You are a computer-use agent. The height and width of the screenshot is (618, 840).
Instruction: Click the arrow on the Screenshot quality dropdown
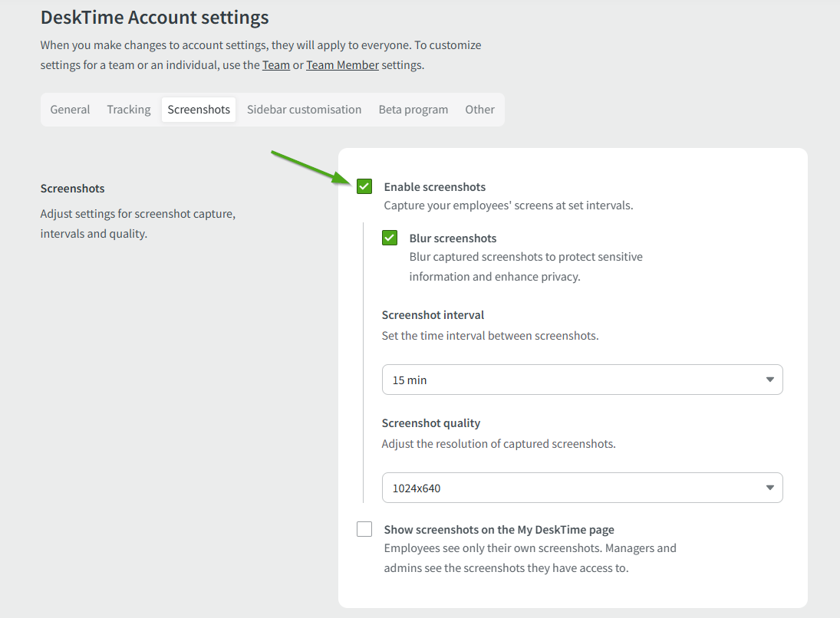pos(769,488)
